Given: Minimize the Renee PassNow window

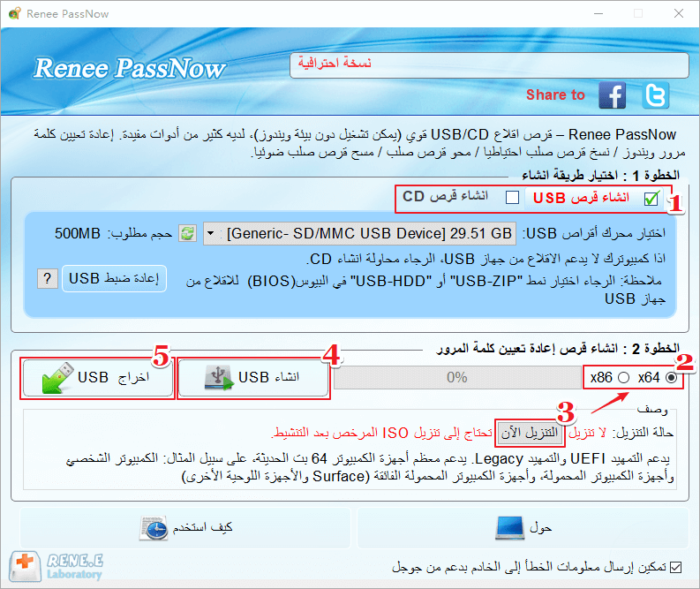Looking at the screenshot, I should [x=598, y=13].
